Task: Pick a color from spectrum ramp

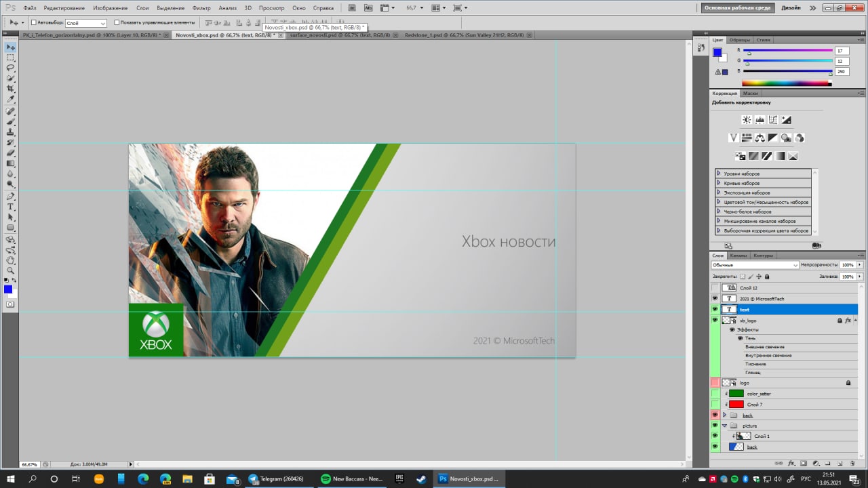Action: 787,83
